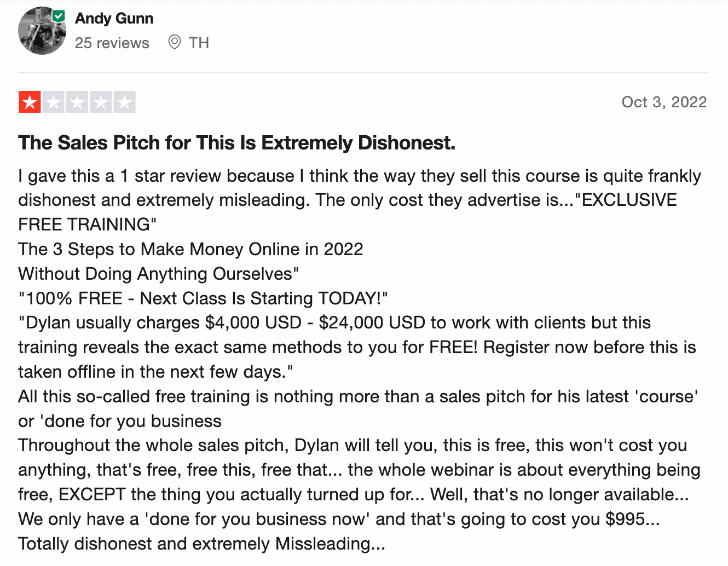Screen dimensions: 728x566
Task: Click the 'All this so-called free training' line
Action: (x=358, y=408)
